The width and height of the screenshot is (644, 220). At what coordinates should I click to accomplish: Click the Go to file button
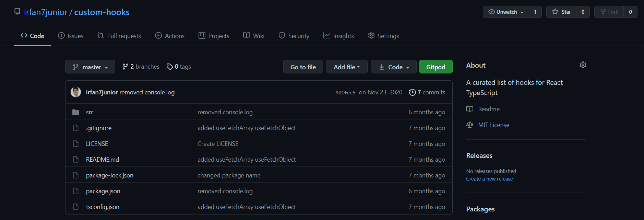(x=303, y=67)
